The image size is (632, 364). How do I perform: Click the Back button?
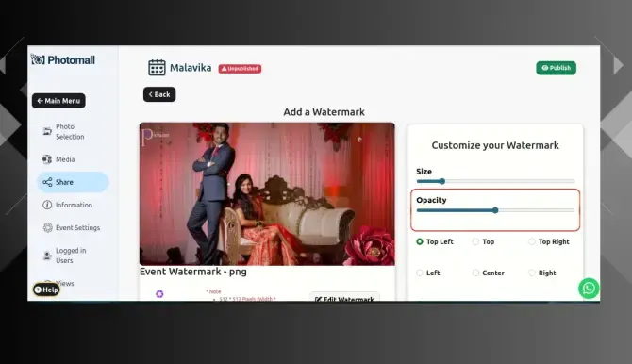159,94
